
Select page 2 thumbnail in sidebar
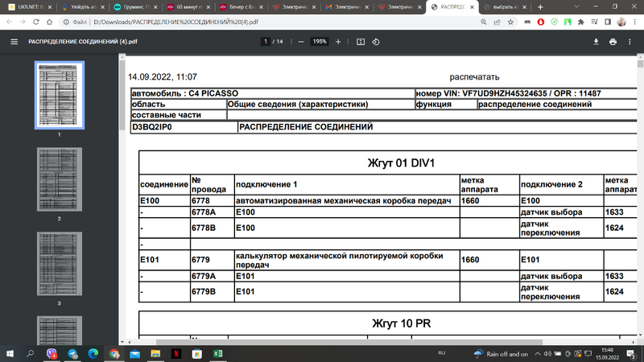coord(59,179)
